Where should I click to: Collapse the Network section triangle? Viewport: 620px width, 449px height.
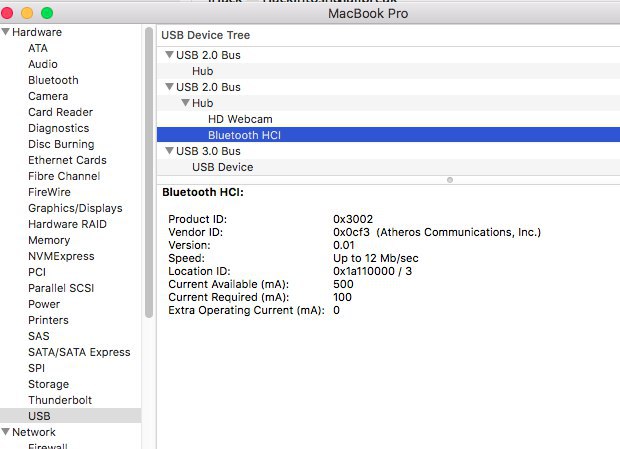6,432
